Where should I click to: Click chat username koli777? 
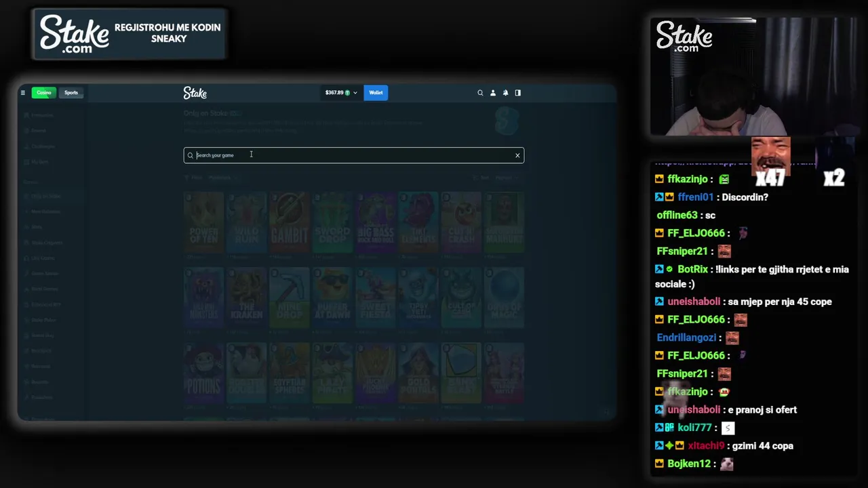point(694,428)
